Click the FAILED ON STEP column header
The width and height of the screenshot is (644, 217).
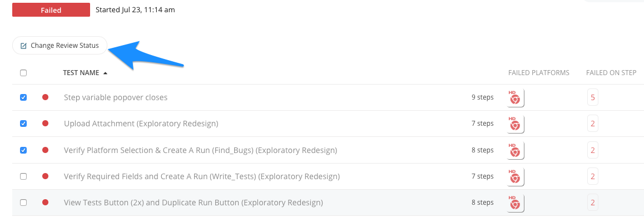[611, 73]
